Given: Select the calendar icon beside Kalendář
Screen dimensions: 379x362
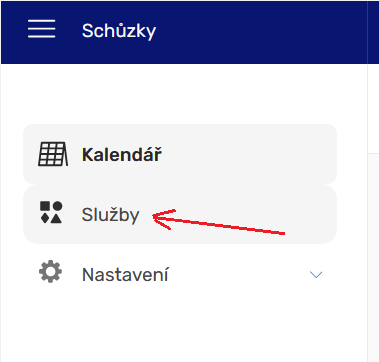Looking at the screenshot, I should (53, 154).
